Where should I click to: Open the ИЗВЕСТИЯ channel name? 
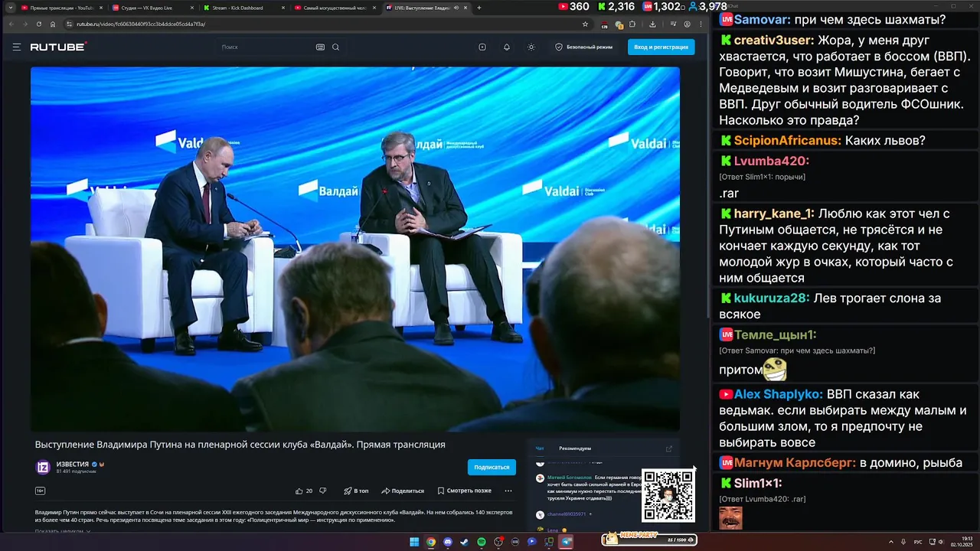[73, 464]
